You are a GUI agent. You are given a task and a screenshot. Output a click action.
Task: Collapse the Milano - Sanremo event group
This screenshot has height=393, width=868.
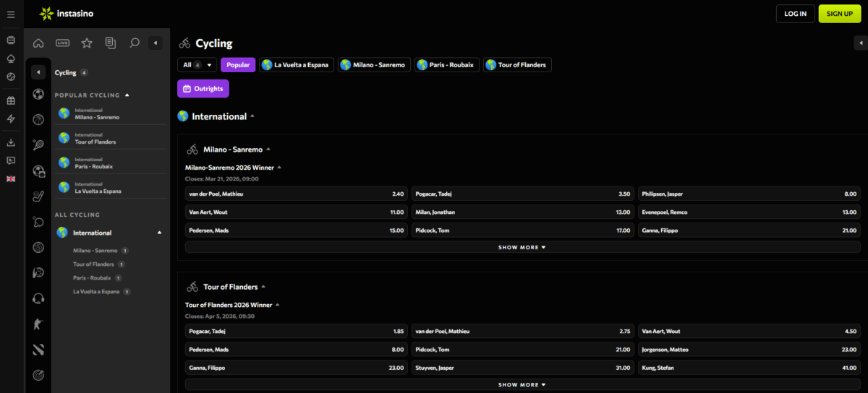(x=268, y=150)
